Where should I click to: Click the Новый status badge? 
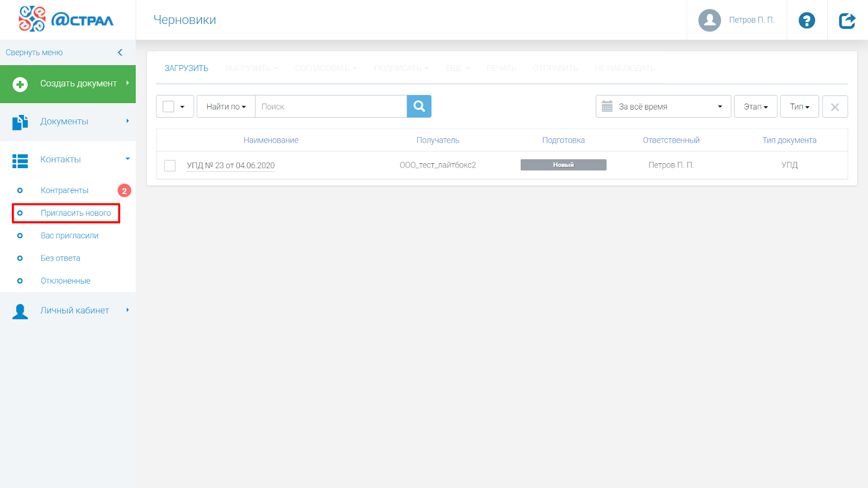click(x=564, y=165)
